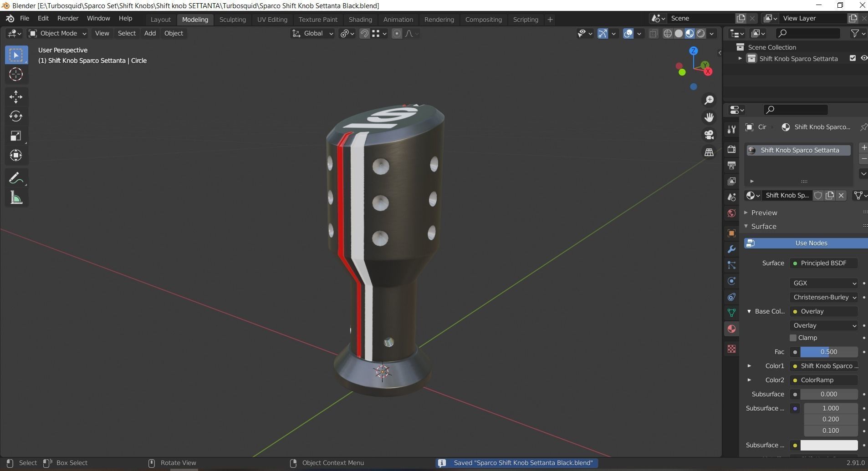Click the outliner search field
This screenshot has width=868, height=471.
tap(808, 33)
